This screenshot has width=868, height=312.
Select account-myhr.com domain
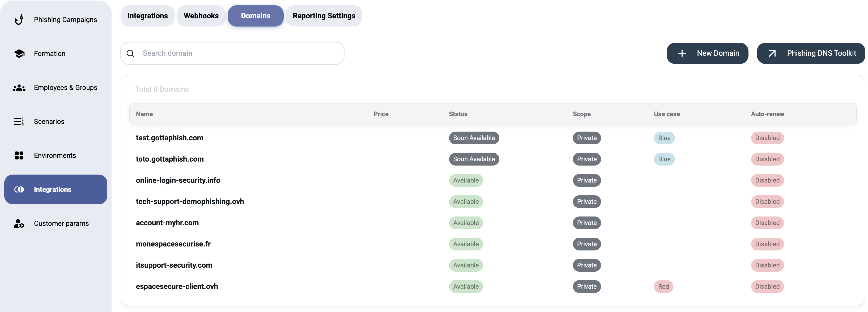pyautogui.click(x=167, y=223)
